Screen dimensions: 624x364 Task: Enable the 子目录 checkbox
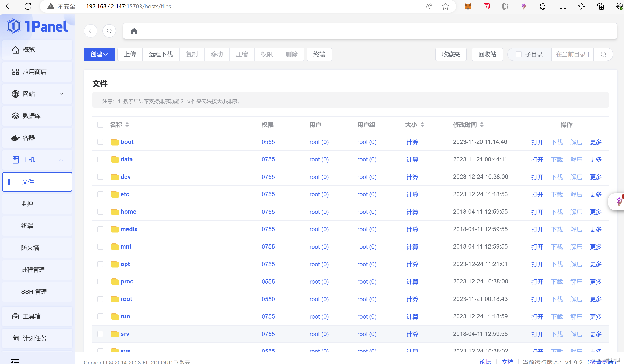point(519,54)
